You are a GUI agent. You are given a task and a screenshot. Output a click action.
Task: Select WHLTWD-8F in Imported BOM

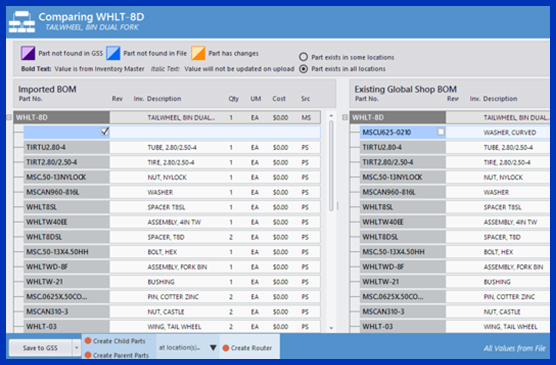[x=66, y=267]
